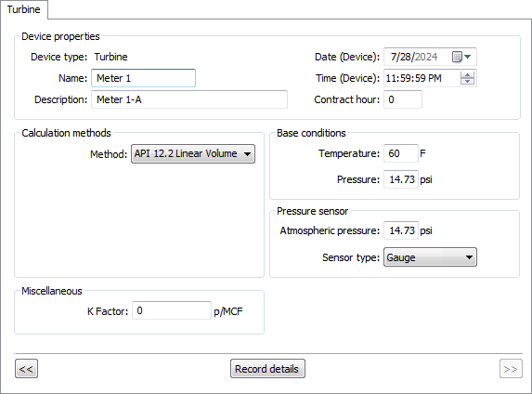Click the Calculation methods group label
The width and height of the screenshot is (532, 394).
(66, 133)
